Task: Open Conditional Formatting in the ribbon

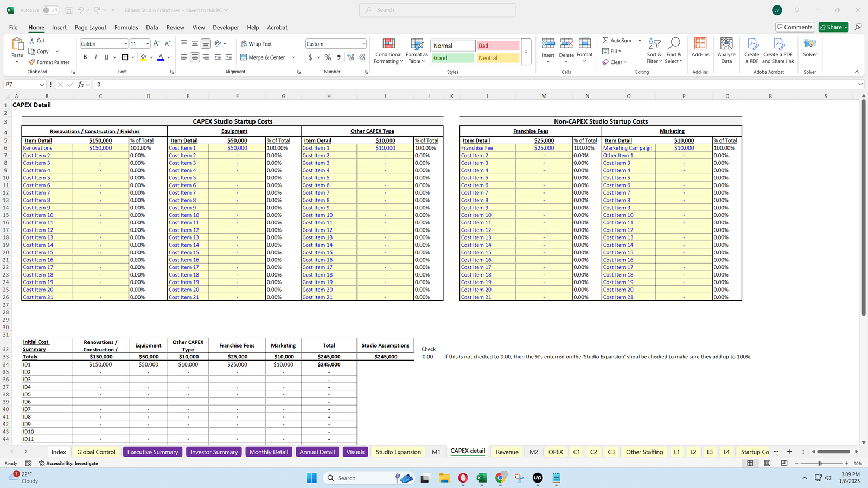Action: 388,52
